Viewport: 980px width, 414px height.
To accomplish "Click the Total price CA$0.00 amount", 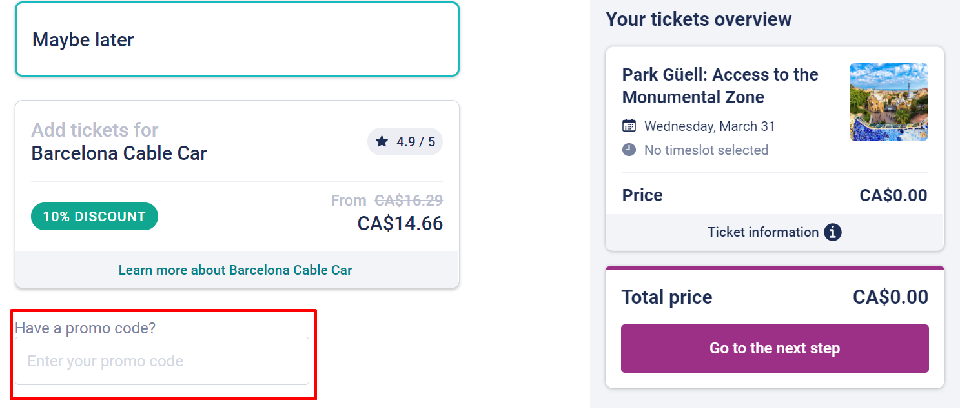I will coord(890,297).
